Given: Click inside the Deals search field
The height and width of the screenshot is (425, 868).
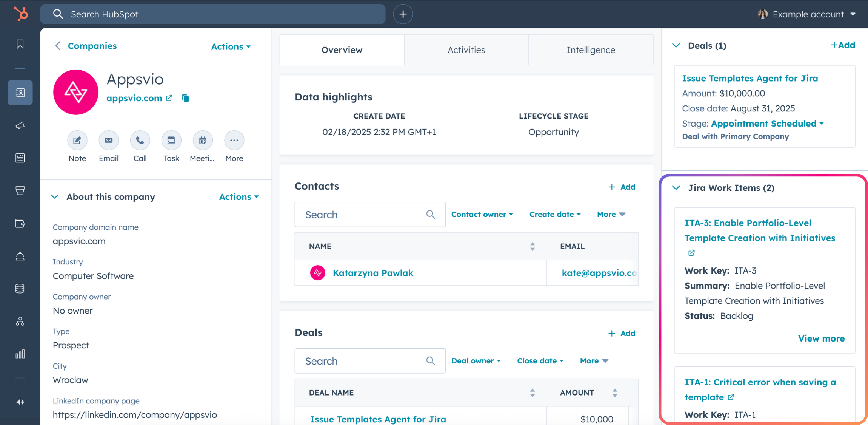Looking at the screenshot, I should tap(362, 361).
